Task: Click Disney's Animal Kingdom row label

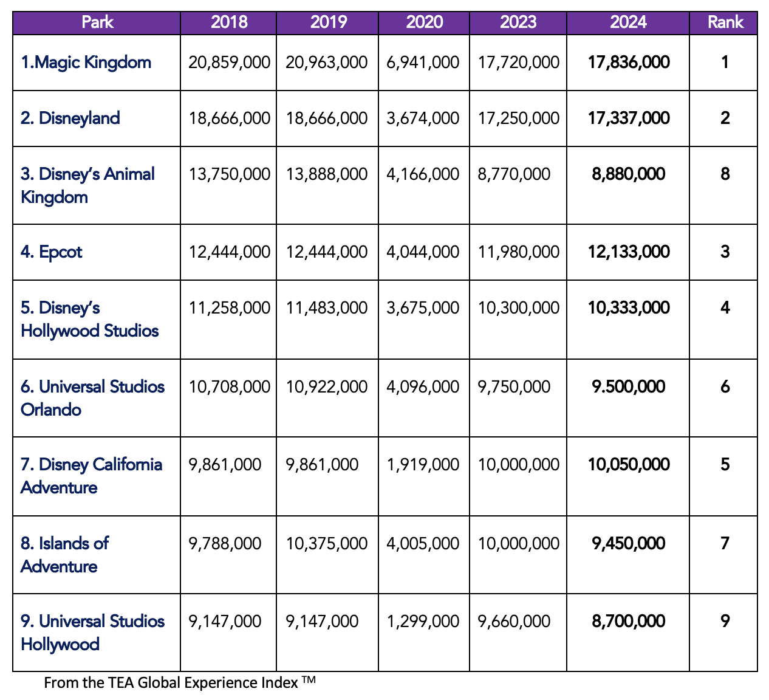Action: coord(87,185)
